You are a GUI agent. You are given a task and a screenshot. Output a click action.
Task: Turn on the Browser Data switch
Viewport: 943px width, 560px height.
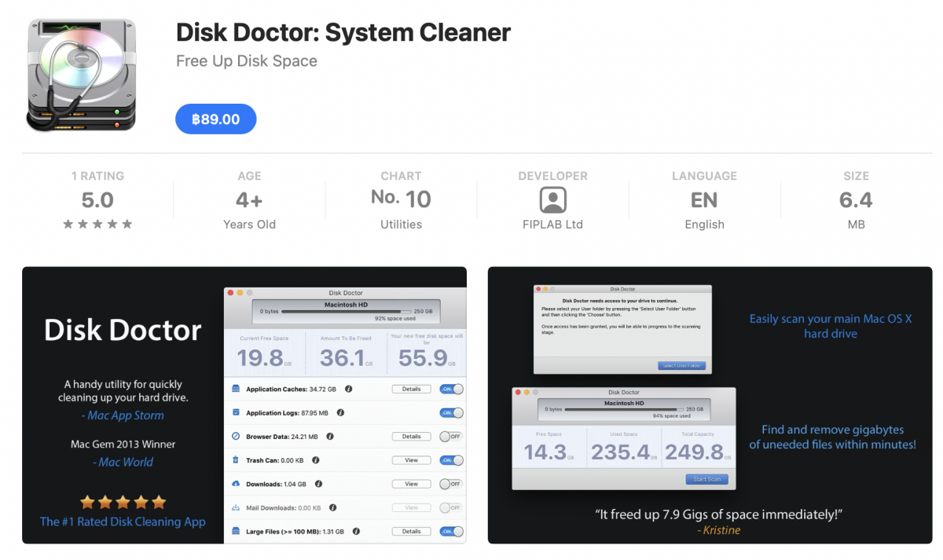click(451, 436)
